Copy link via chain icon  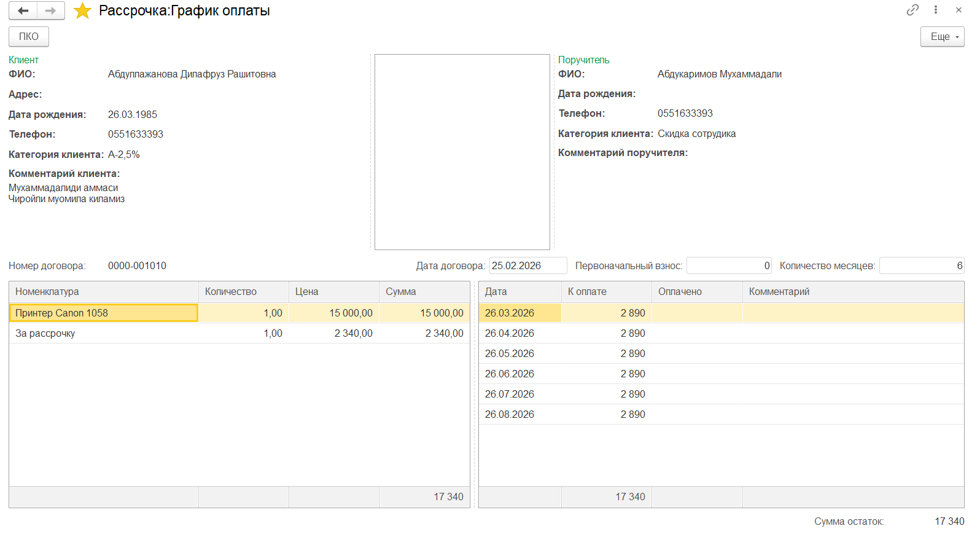[912, 10]
